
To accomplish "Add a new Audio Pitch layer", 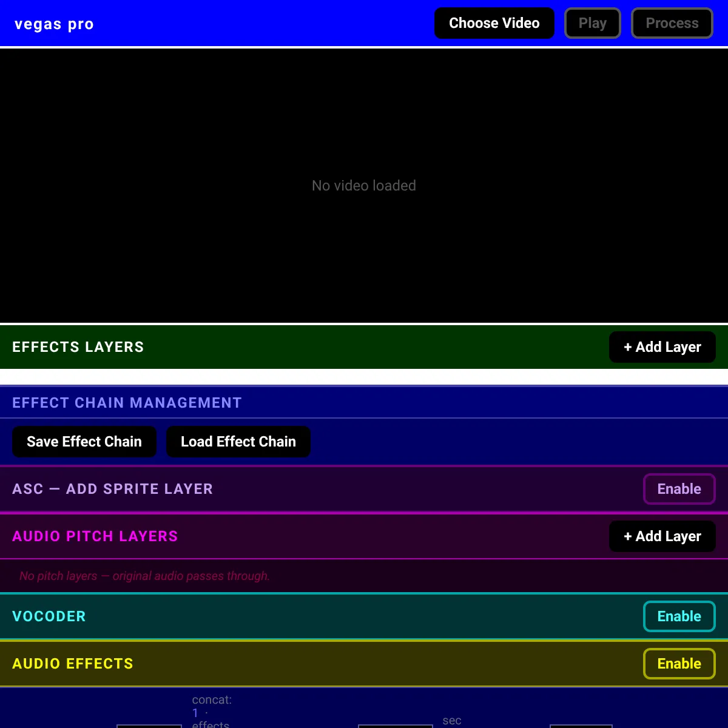I will pos(662,536).
